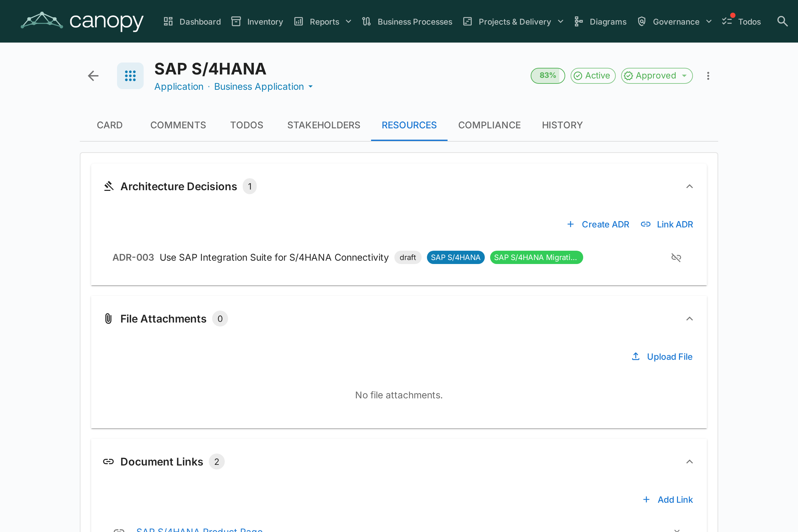The width and height of the screenshot is (798, 532).
Task: Collapse the Architecture Decisions section
Action: pos(689,186)
